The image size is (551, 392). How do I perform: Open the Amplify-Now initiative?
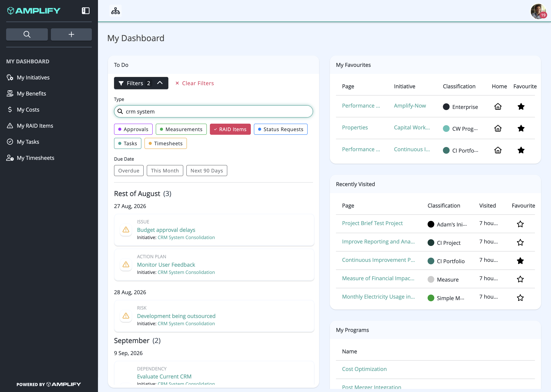coord(410,106)
